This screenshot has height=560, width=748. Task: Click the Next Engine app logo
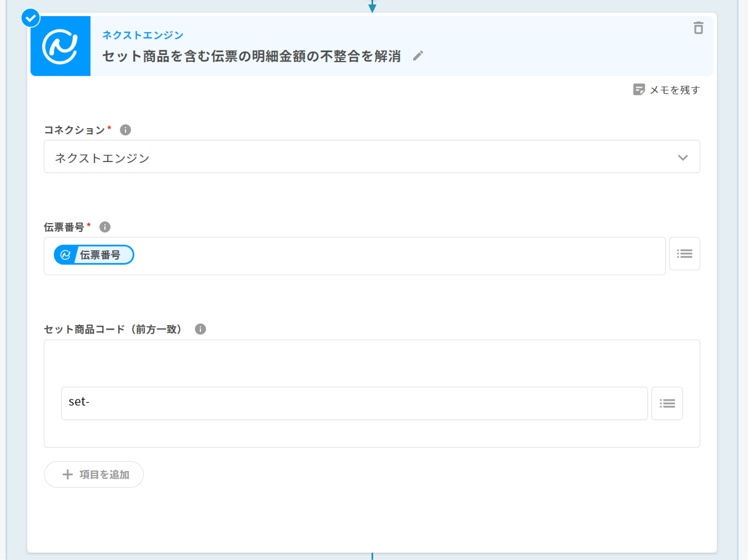tap(60, 46)
